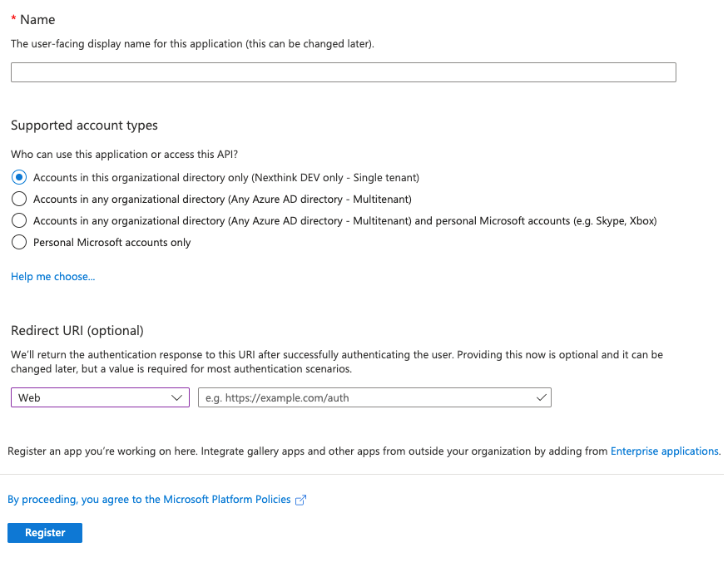Click the Name text input field

[343, 72]
